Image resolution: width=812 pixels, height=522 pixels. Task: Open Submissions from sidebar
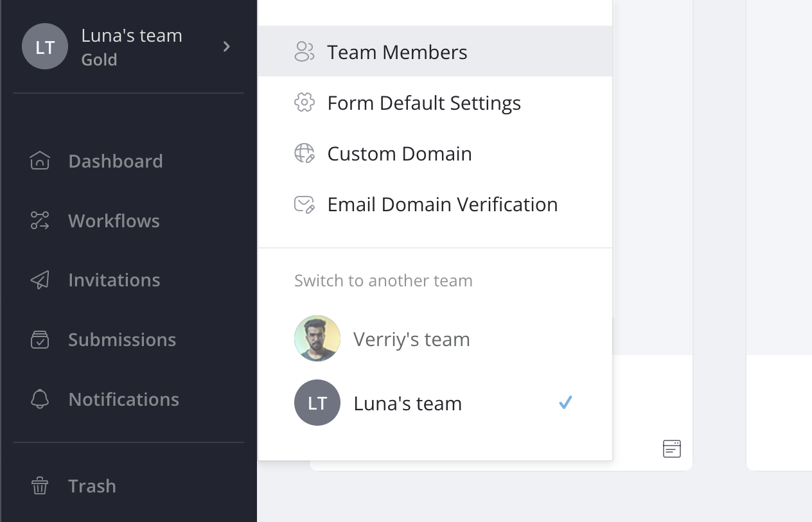[122, 340]
